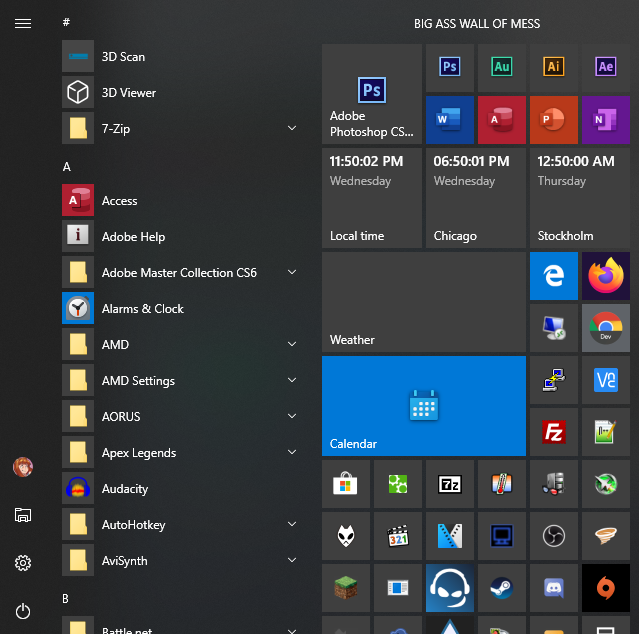The width and height of the screenshot is (639, 634).
Task: Open Documents from Start sidebar
Action: point(23,515)
